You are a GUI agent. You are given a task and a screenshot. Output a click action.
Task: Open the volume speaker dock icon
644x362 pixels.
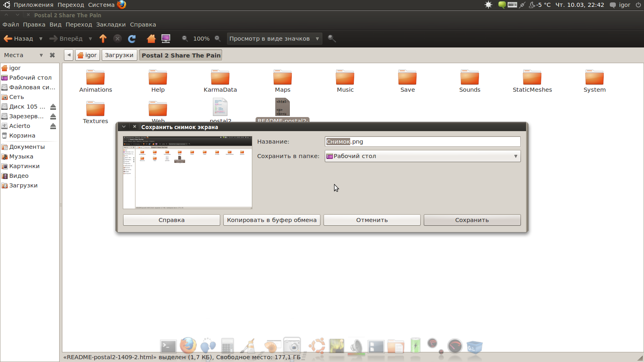tap(356, 346)
